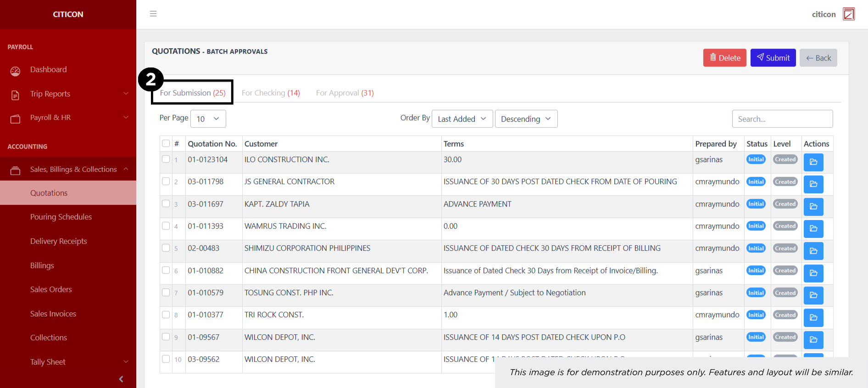Toggle the select-all checkbox in table header
The image size is (868, 388).
[x=166, y=144]
